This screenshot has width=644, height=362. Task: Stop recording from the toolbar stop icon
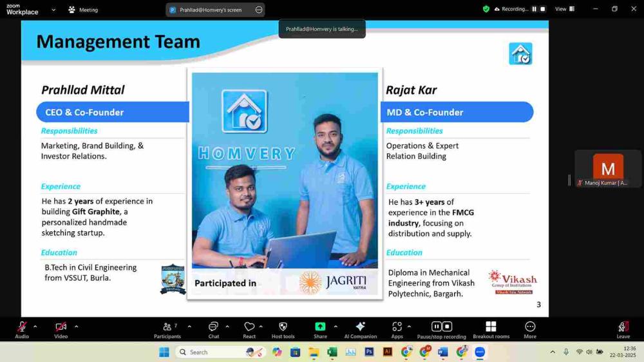click(x=448, y=327)
